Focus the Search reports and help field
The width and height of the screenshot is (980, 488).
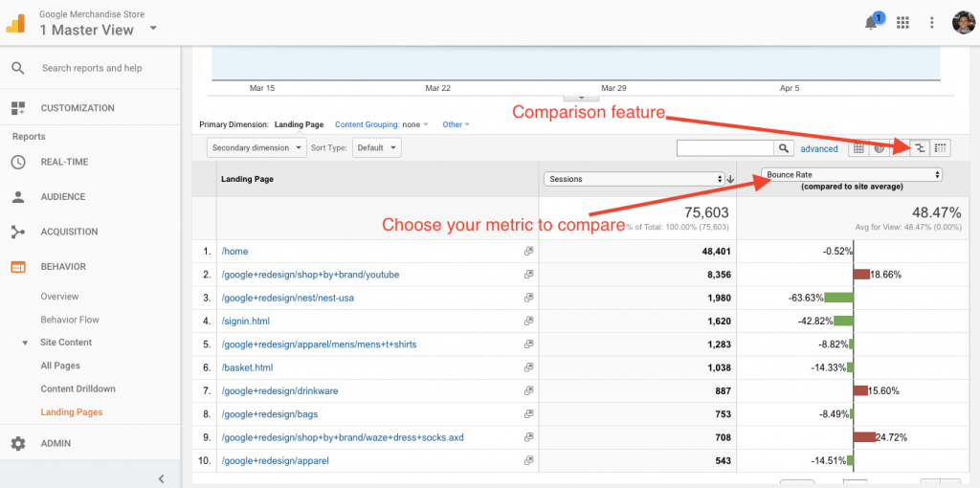coord(92,68)
